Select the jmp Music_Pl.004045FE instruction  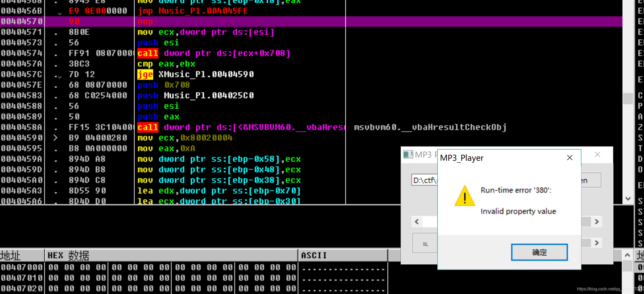pyautogui.click(x=193, y=11)
